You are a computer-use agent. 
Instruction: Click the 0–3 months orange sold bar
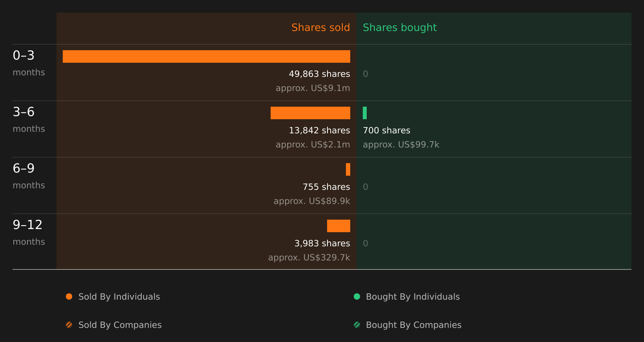point(206,56)
